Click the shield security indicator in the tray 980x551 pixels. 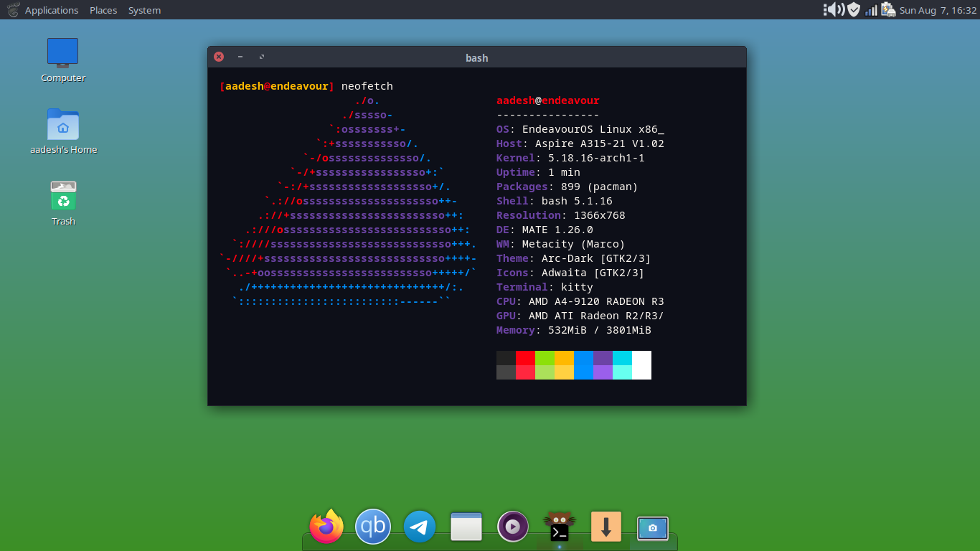(x=853, y=10)
